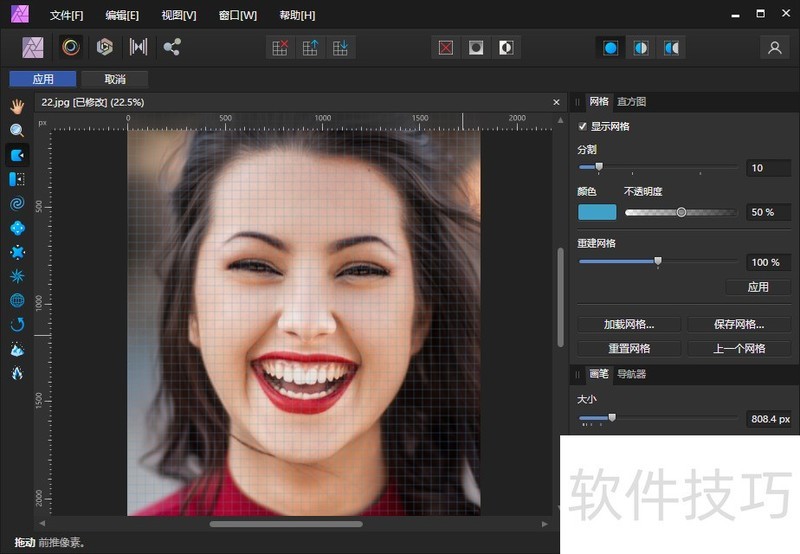Click the clear mesh icon with red X
The height and width of the screenshot is (554, 800).
[280, 48]
